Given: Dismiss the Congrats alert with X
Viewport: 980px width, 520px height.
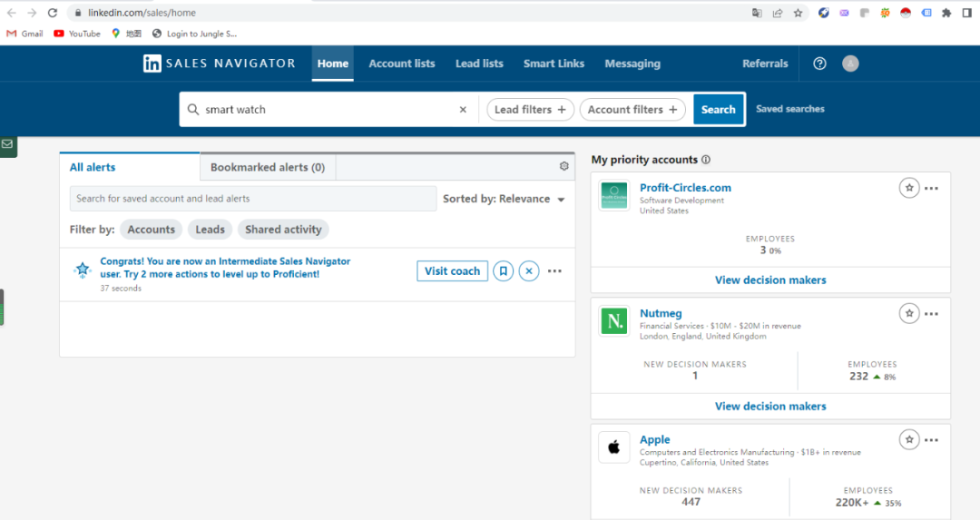Looking at the screenshot, I should click(x=529, y=271).
